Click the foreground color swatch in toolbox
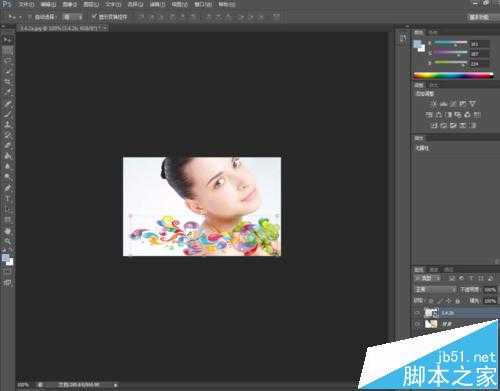The image size is (500, 391). coord(5,258)
